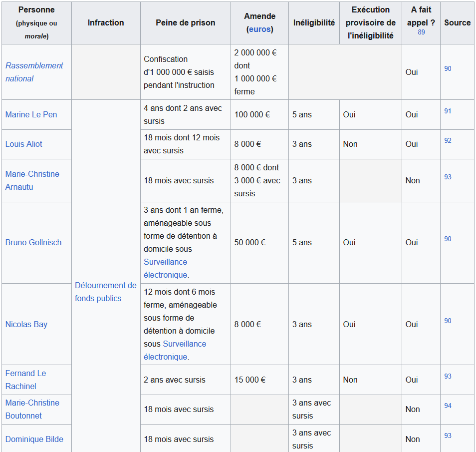Click the Peine de prison column header
The height and width of the screenshot is (452, 476).
186,23
